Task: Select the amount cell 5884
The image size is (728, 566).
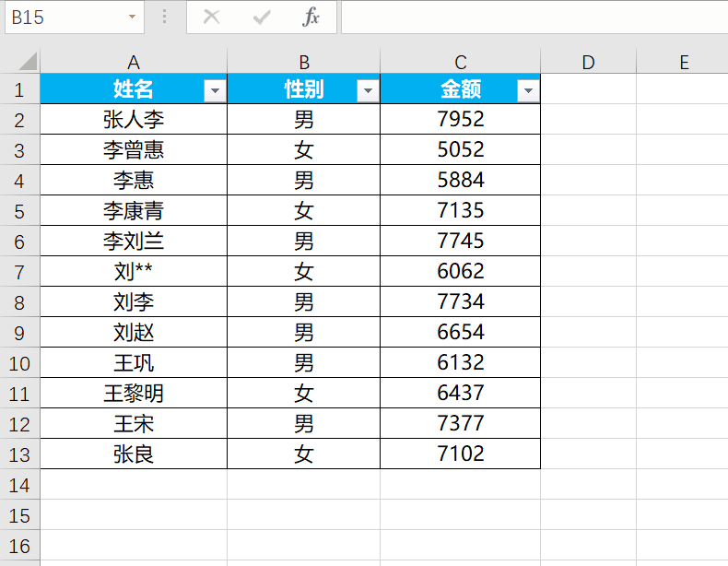Action: (460, 180)
